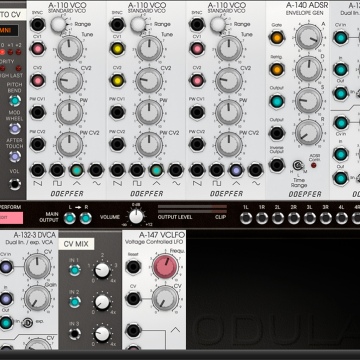Screen dimensions: 360x360
Task: Click the purple triangle output jack of the third VCO
Action: click(236, 170)
